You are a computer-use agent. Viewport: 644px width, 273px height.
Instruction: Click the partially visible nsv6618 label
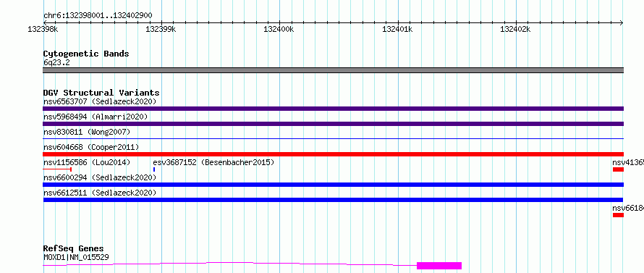(x=628, y=208)
